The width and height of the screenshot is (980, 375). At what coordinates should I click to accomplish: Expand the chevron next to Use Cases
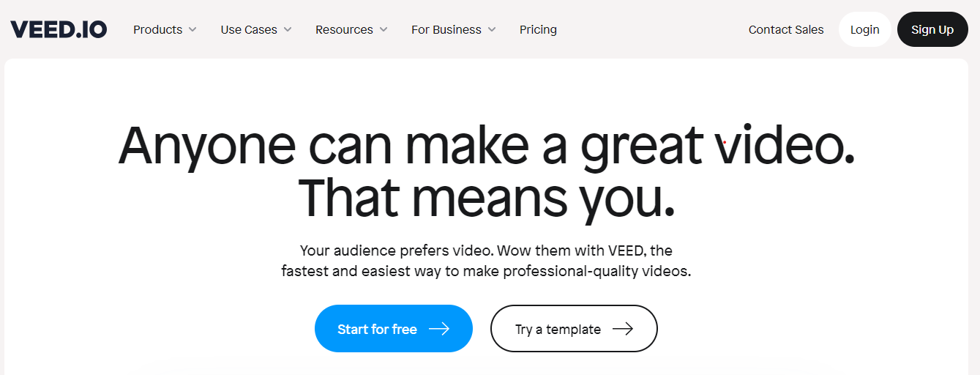[288, 30]
